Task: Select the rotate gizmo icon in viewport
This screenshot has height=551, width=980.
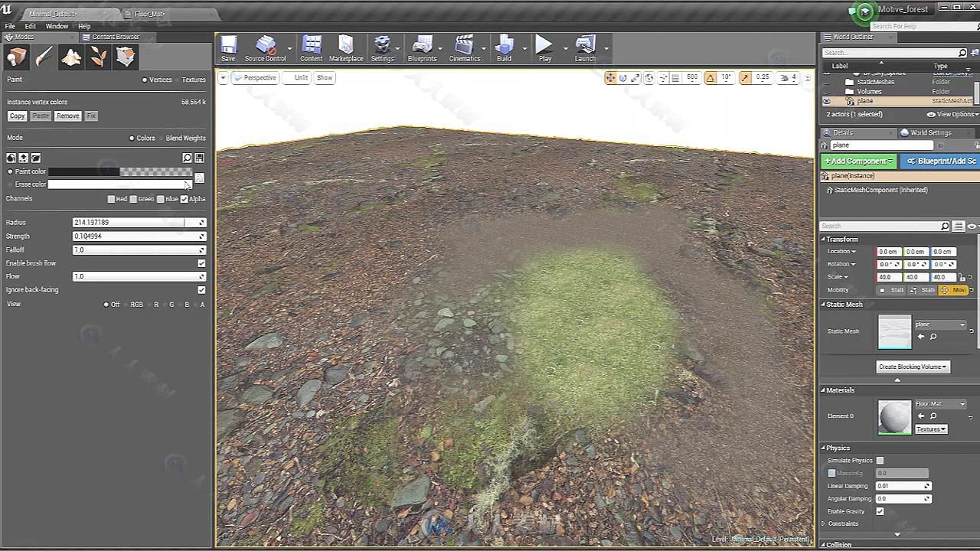Action: tap(623, 78)
